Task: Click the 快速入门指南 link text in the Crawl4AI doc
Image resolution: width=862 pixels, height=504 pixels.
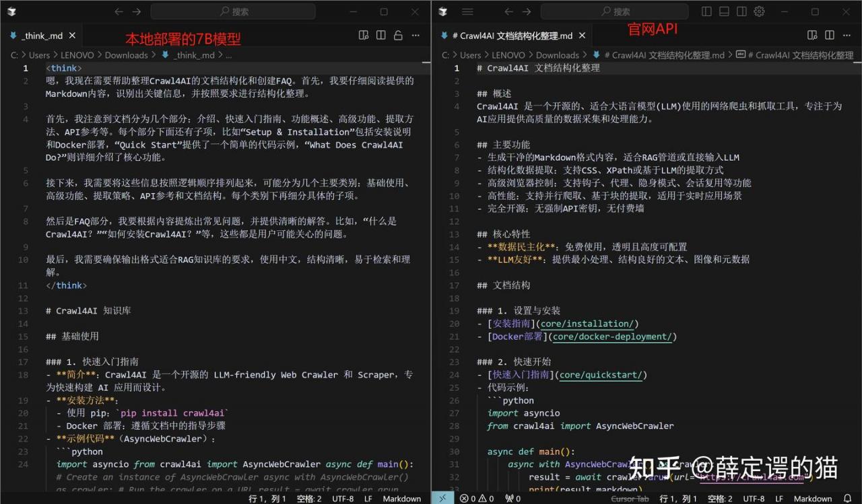Action: tap(521, 375)
